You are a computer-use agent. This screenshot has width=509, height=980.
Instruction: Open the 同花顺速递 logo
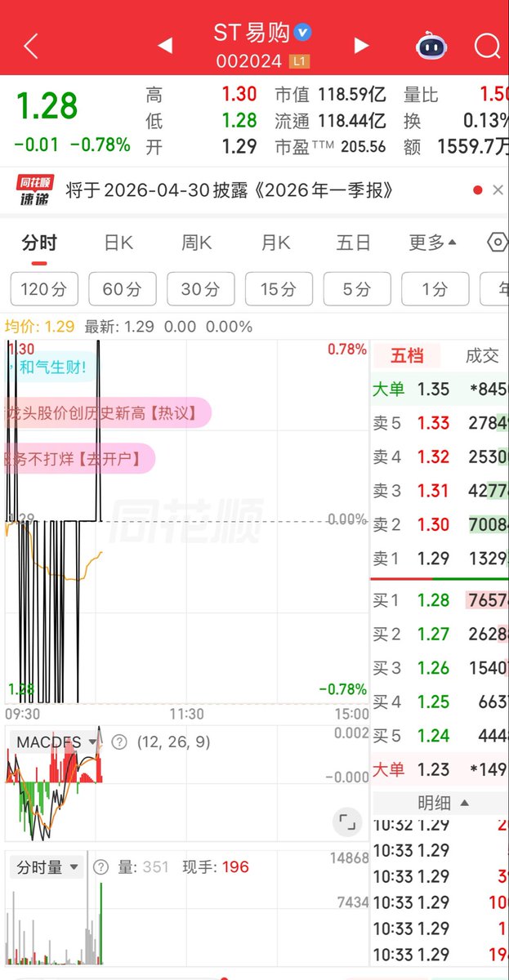[x=34, y=190]
